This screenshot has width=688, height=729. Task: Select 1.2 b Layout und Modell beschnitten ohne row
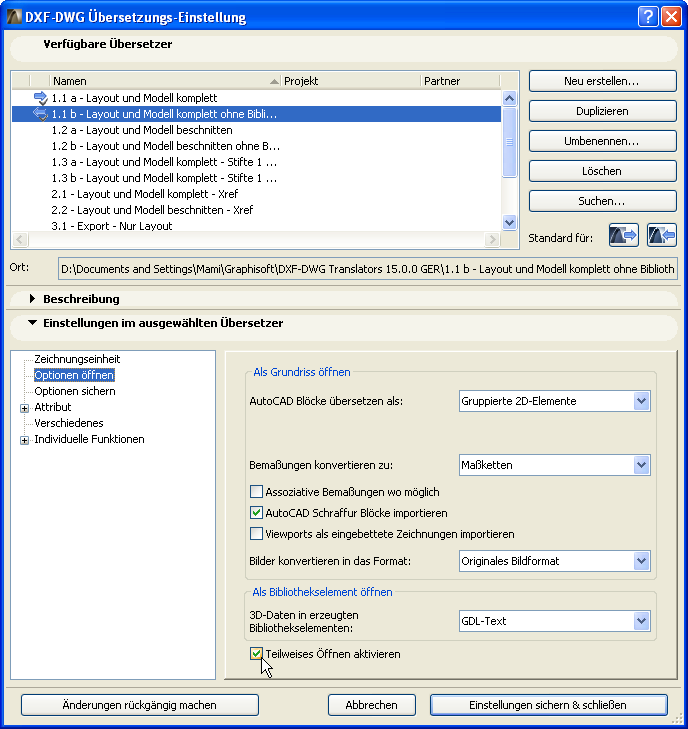(x=256, y=146)
